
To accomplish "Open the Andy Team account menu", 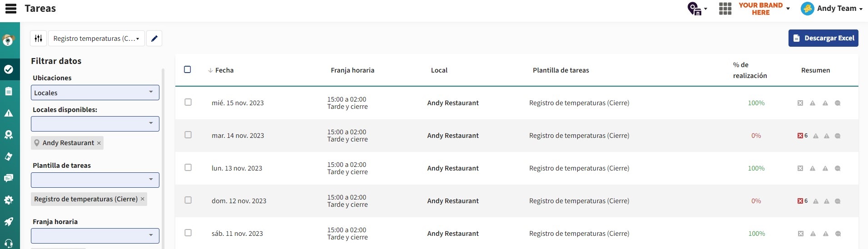I will 832,9.
